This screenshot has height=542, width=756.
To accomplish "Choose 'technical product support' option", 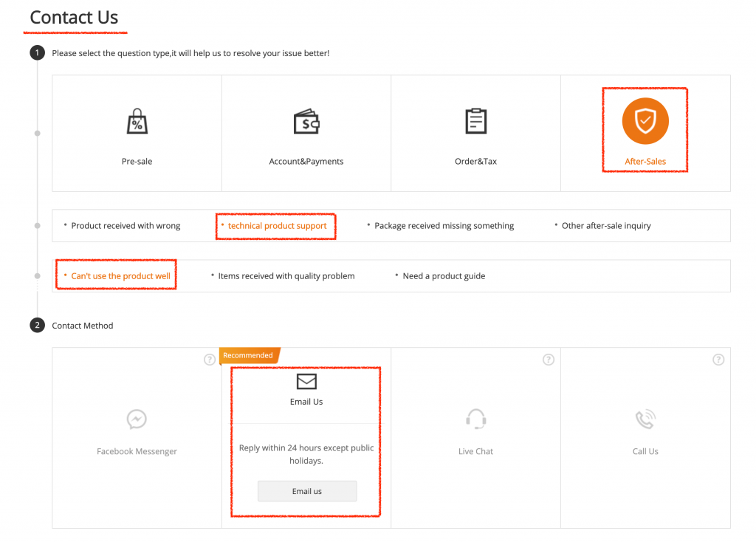I will click(x=278, y=226).
